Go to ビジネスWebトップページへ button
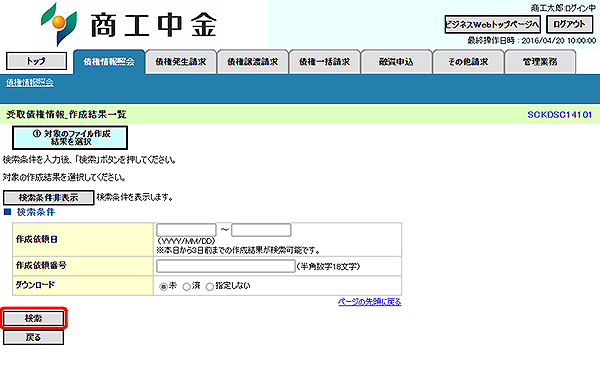The width and height of the screenshot is (600, 384). [x=492, y=24]
